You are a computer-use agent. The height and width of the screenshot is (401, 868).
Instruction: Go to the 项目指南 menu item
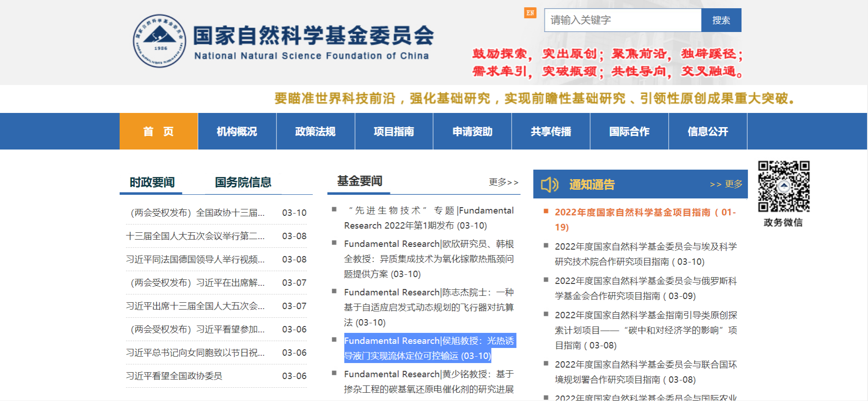click(394, 132)
